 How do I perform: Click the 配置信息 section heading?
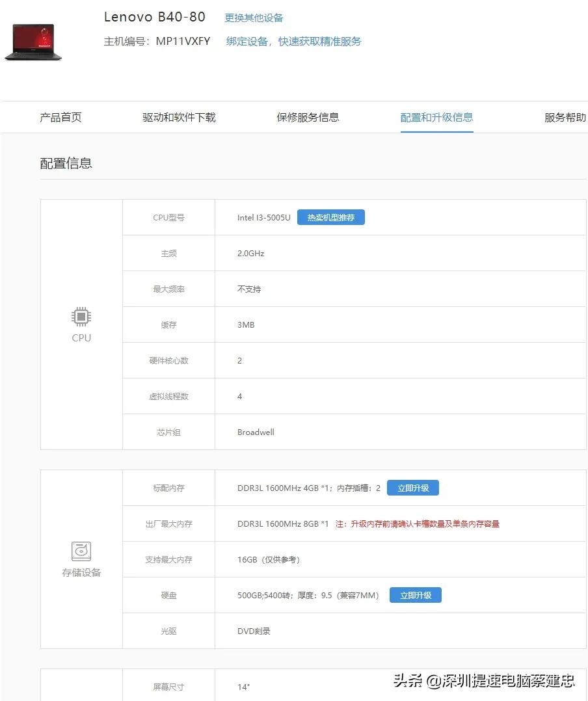(66, 163)
